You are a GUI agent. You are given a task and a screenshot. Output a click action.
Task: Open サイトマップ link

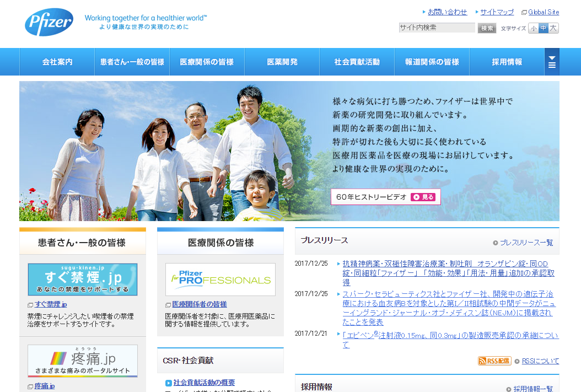pos(497,12)
